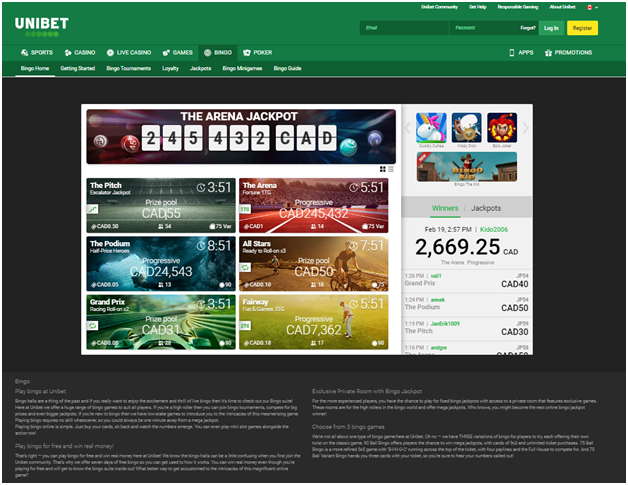Image resolution: width=628 pixels, height=485 pixels.
Task: Select the Bingo Home tab
Action: [x=35, y=68]
